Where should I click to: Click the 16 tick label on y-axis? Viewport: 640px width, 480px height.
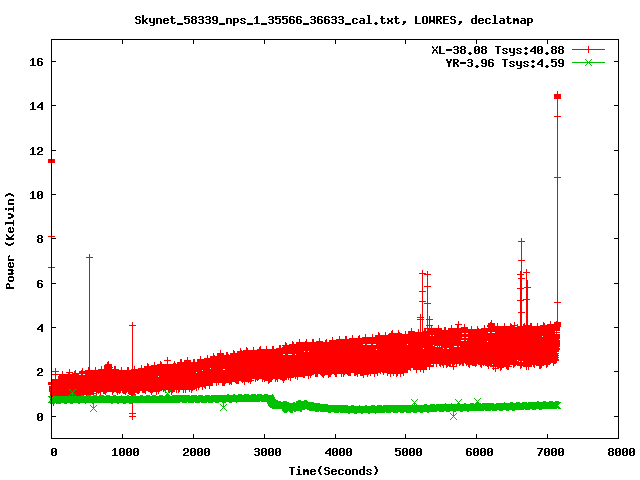(36, 61)
